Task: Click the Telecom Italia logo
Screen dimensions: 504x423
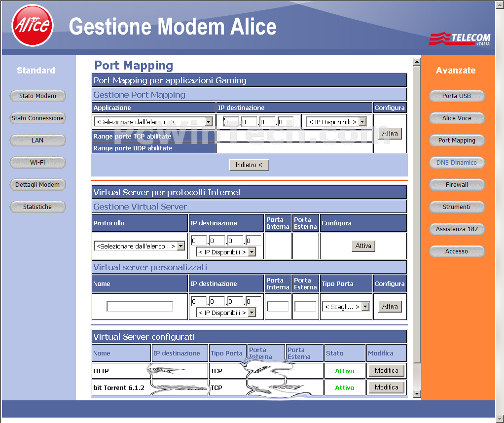Action: (x=460, y=38)
